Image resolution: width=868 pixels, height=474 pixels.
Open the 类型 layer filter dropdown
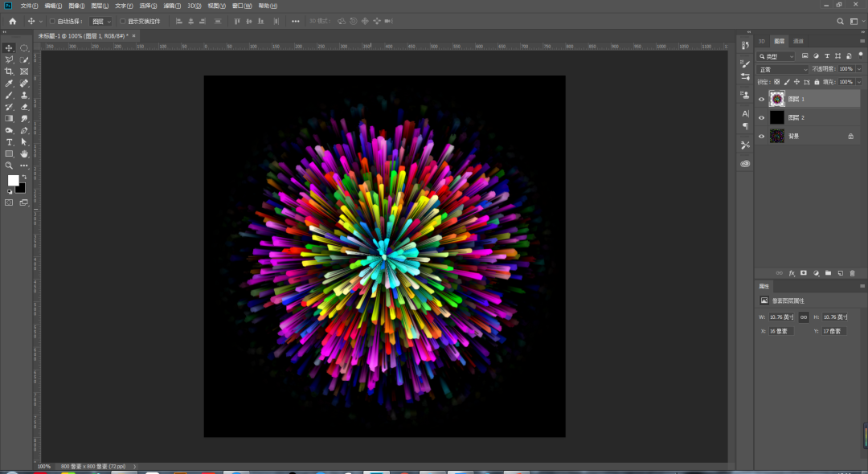tap(776, 56)
